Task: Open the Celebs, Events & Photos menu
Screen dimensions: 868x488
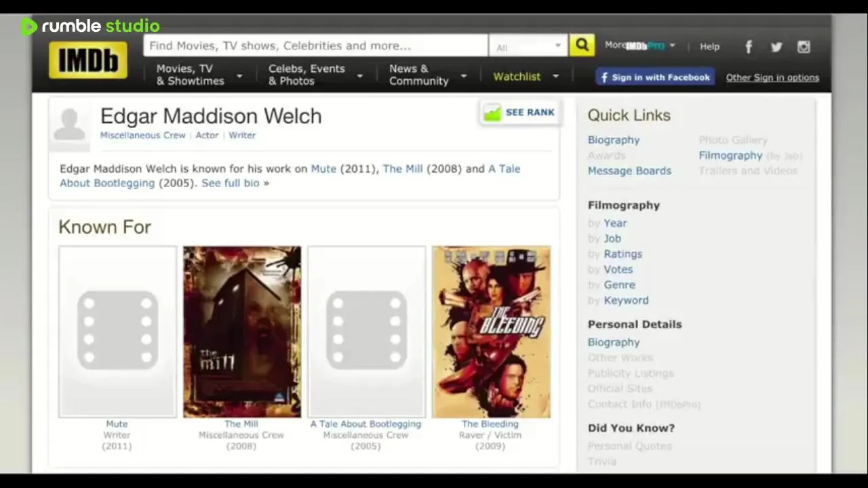Action: 315,75
